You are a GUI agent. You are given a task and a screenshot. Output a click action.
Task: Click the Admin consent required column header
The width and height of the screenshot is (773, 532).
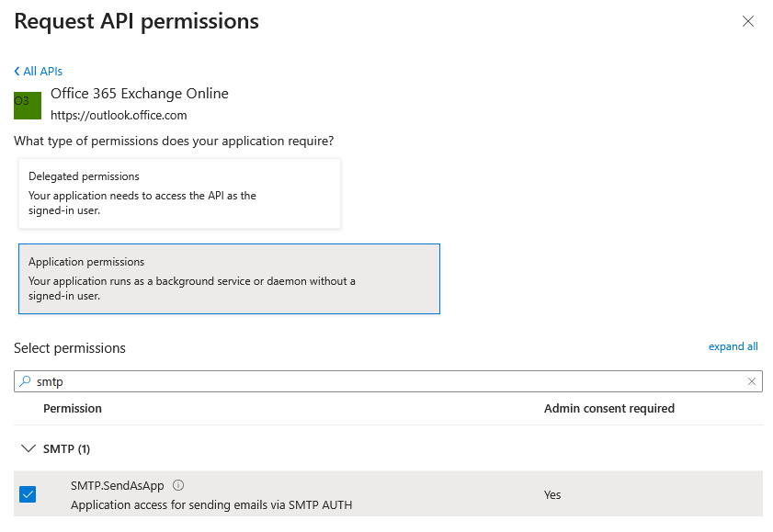coord(608,408)
